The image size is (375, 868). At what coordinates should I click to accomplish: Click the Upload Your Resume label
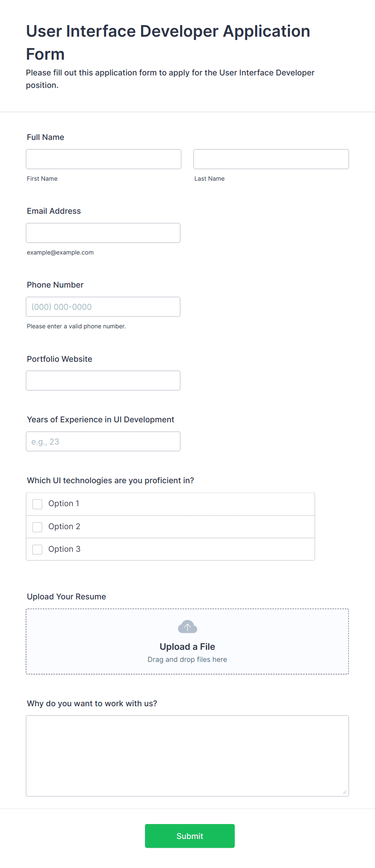[67, 597]
